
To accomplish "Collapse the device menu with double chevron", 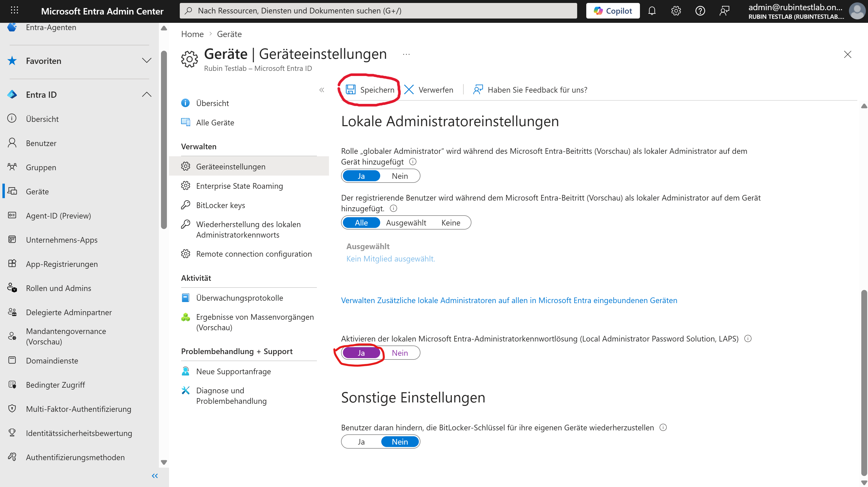I will click(x=321, y=90).
